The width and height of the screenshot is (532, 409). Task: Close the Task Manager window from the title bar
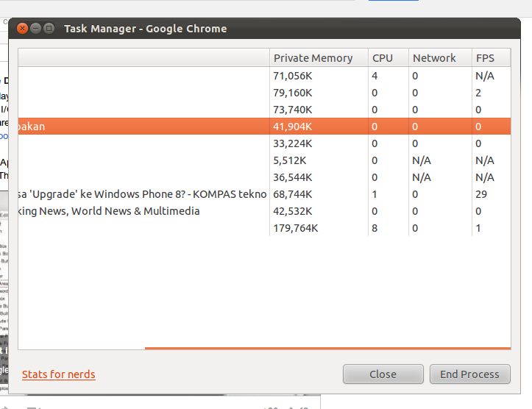pos(22,29)
